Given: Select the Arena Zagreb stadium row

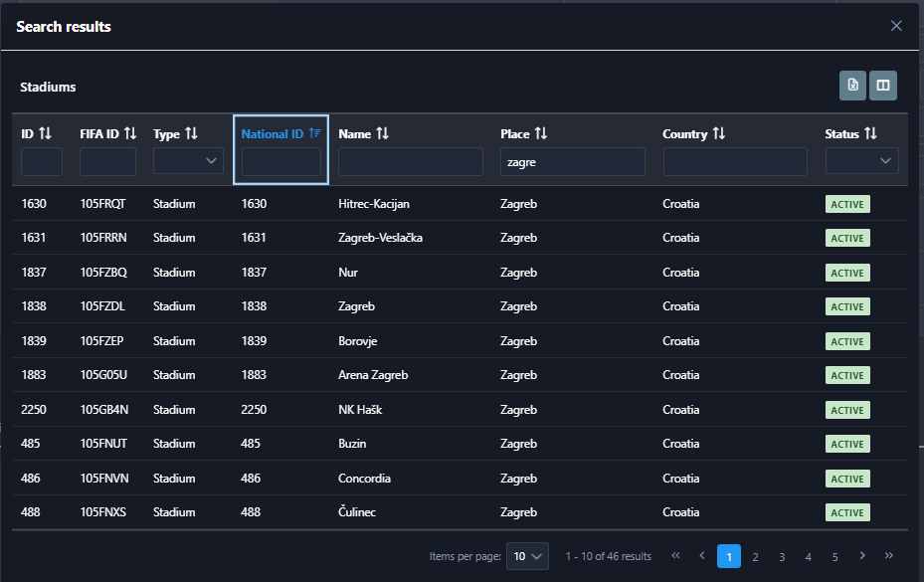Looking at the screenshot, I should click(x=373, y=375).
